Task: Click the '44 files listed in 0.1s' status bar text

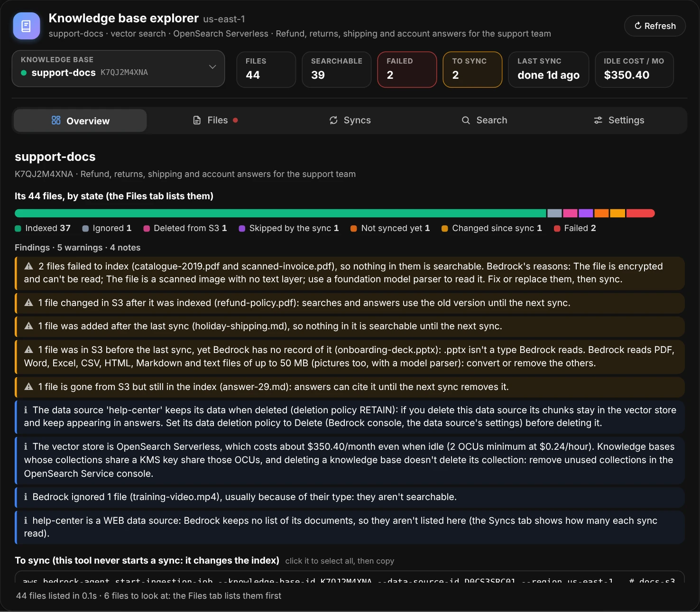Action: pos(148,596)
